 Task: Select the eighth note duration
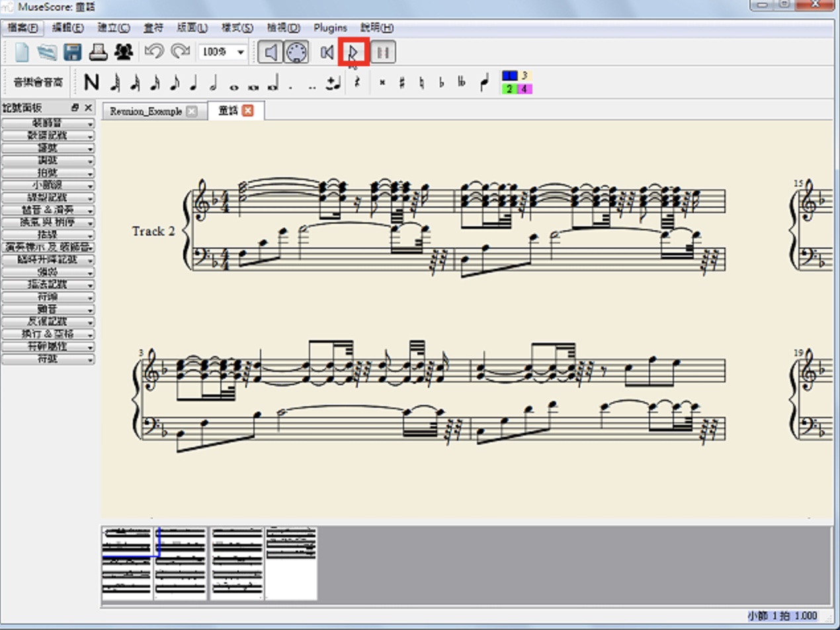tap(175, 82)
